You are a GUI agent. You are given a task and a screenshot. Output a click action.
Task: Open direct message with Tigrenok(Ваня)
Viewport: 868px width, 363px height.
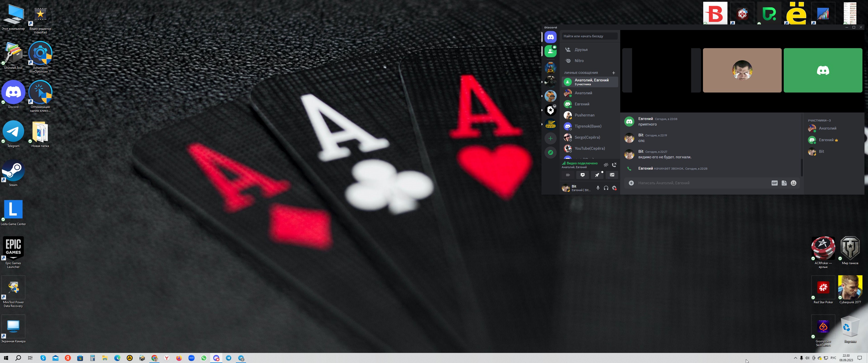point(590,126)
